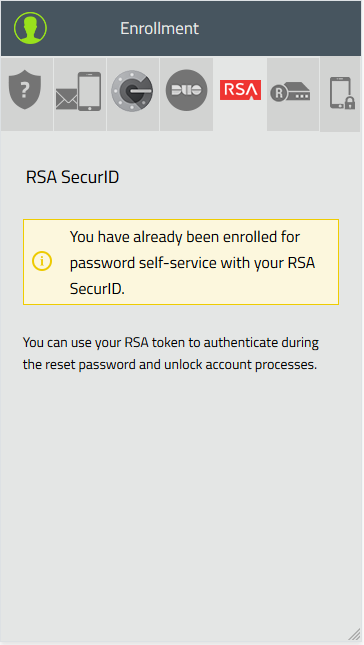Open the Google Authenticator enrollment tab
Viewport: 364px width, 645px height.
pos(133,94)
